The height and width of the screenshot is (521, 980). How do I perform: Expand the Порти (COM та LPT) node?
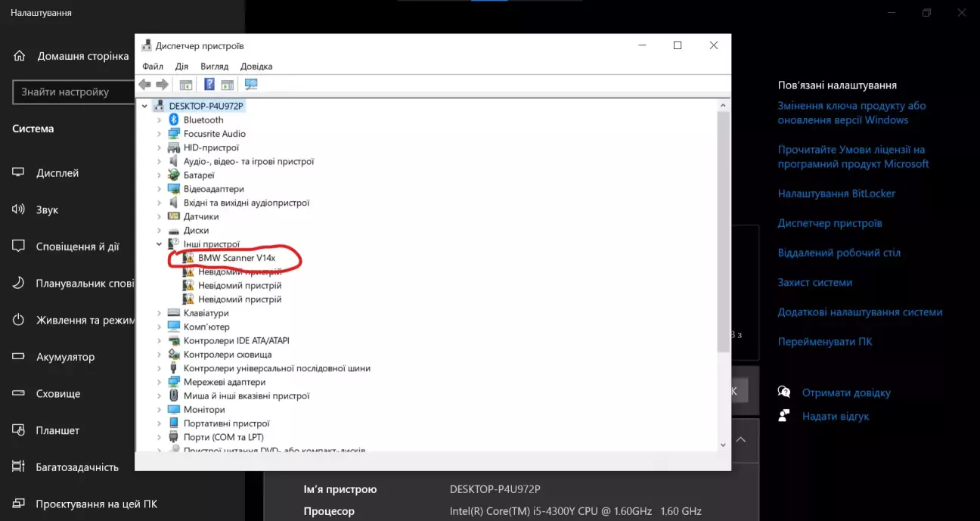(x=159, y=437)
